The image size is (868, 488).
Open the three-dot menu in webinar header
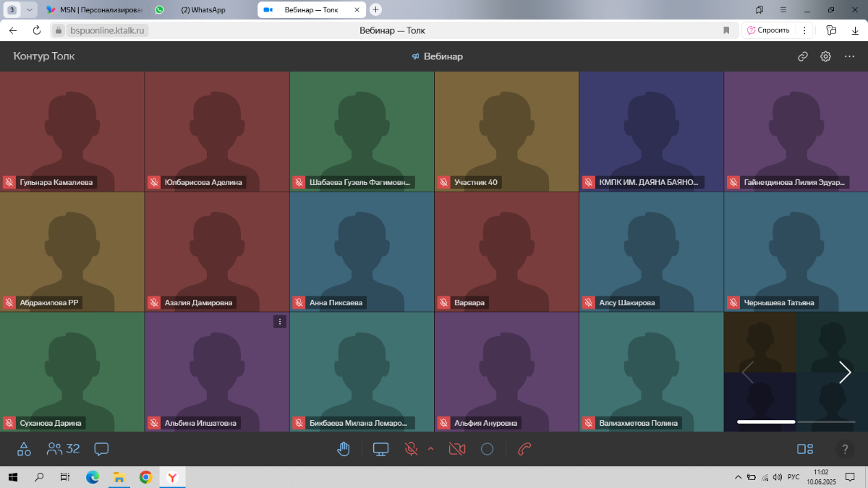[849, 56]
